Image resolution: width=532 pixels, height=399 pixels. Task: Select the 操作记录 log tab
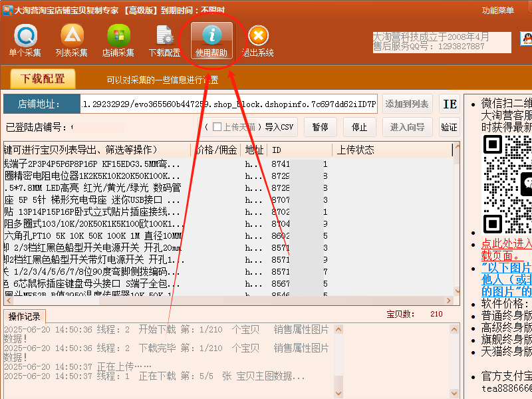pos(25,315)
